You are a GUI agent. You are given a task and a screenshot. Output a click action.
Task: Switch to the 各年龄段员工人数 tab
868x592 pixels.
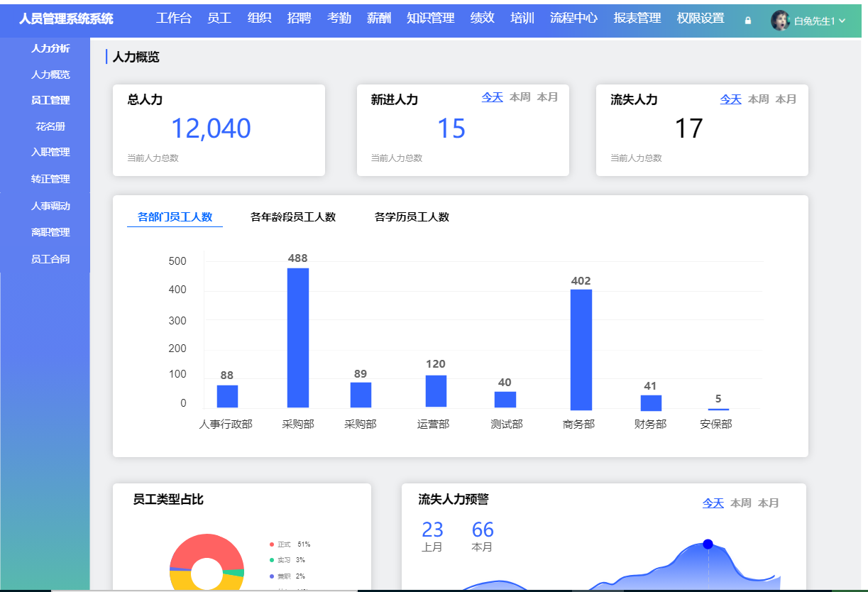coord(294,217)
